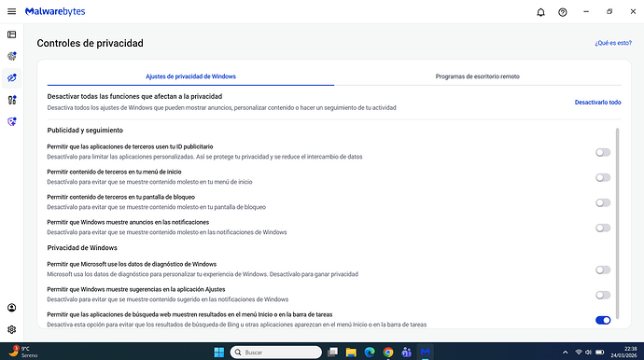Switch to Ajustes de privacidad de Windows tab

(x=190, y=76)
